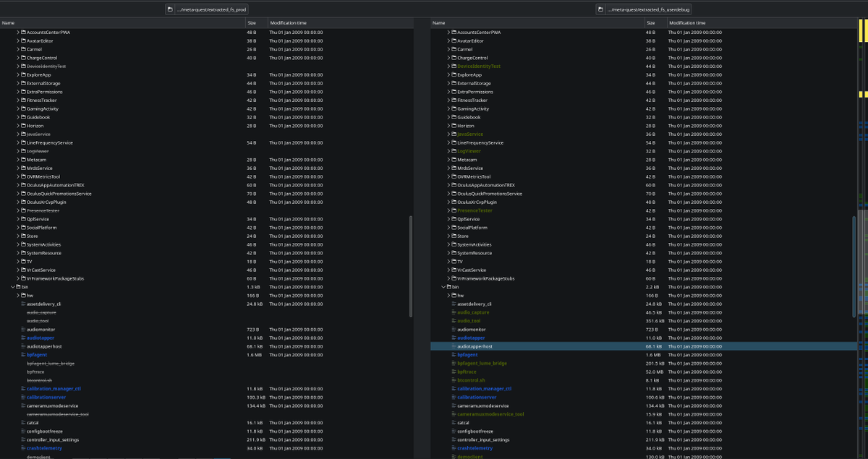The width and height of the screenshot is (868, 459).
Task: Click crashtelemetry file icon in left pane
Action: 23,448
